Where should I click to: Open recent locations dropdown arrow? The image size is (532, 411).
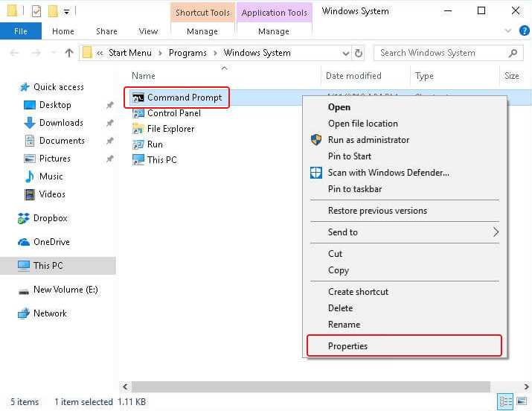point(54,53)
